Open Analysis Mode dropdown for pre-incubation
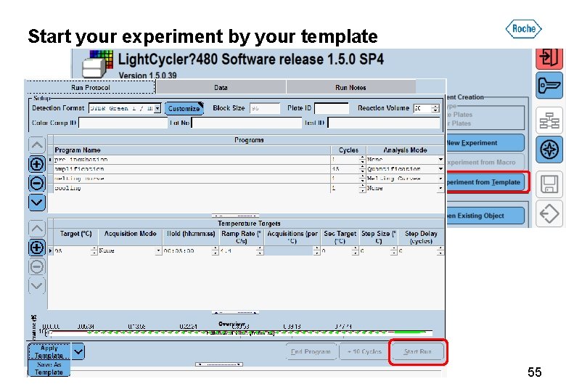 pyautogui.click(x=440, y=160)
